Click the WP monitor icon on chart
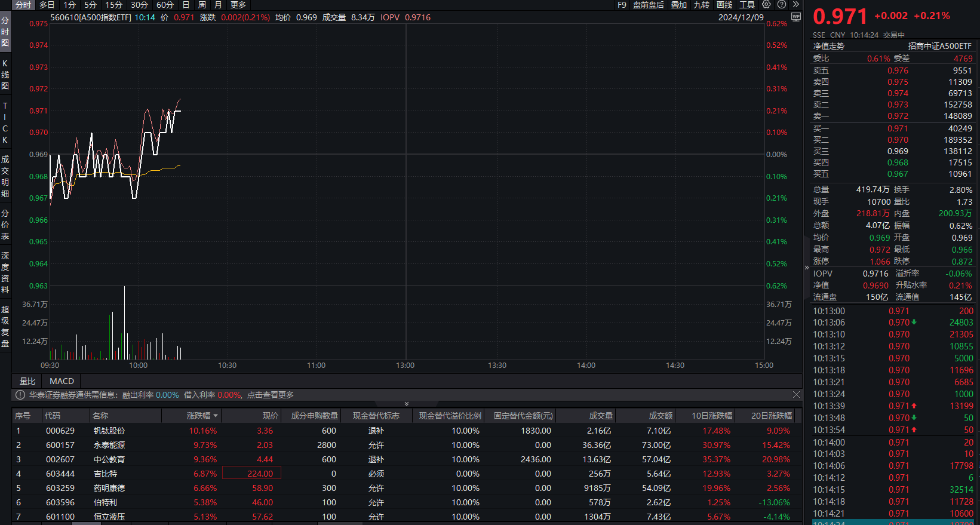The image size is (980, 525). (795, 17)
